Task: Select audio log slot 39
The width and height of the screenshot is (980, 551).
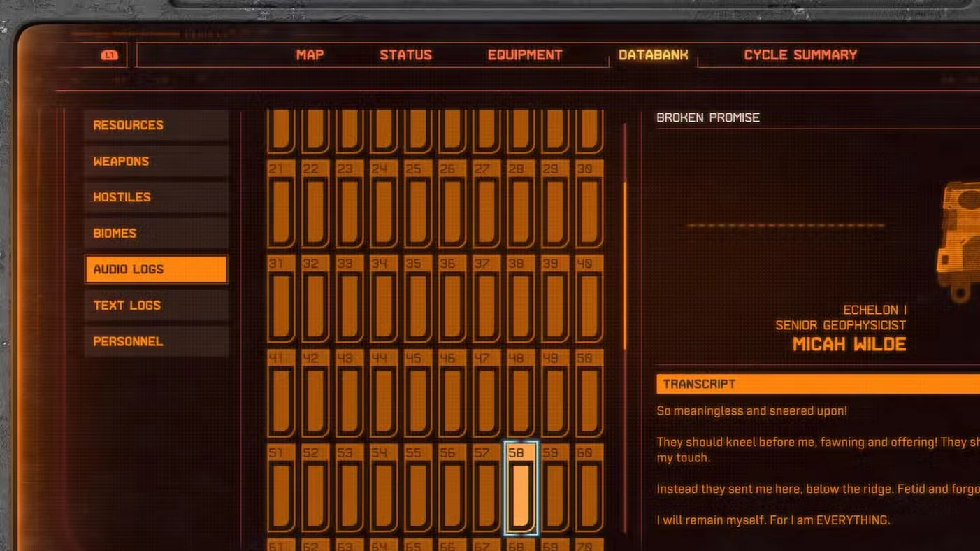Action: tap(555, 299)
